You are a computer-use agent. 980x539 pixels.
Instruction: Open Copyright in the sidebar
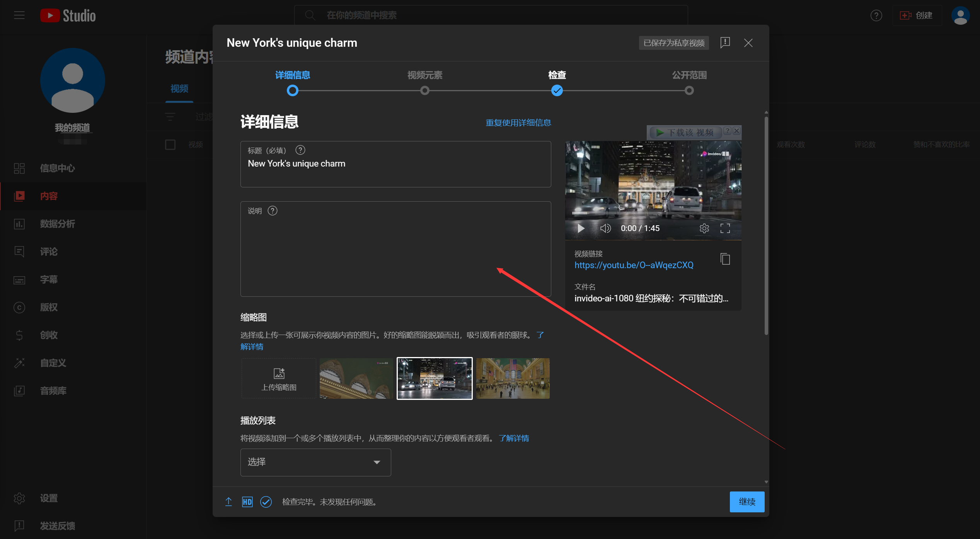click(73, 307)
